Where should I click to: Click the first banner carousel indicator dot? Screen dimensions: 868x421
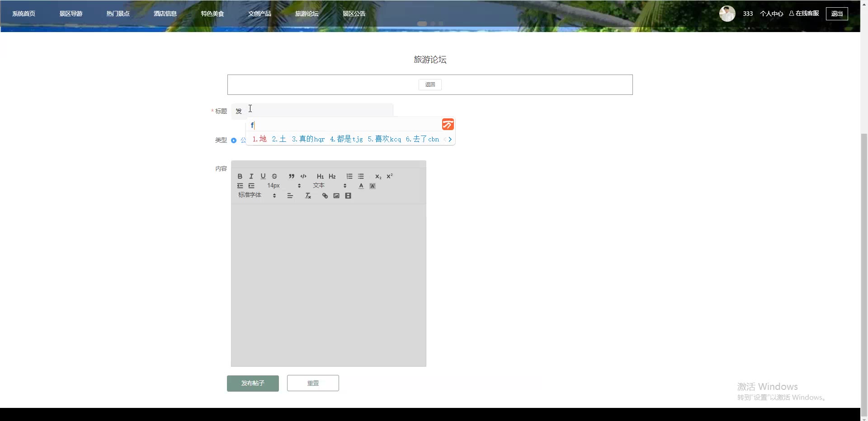click(x=422, y=23)
